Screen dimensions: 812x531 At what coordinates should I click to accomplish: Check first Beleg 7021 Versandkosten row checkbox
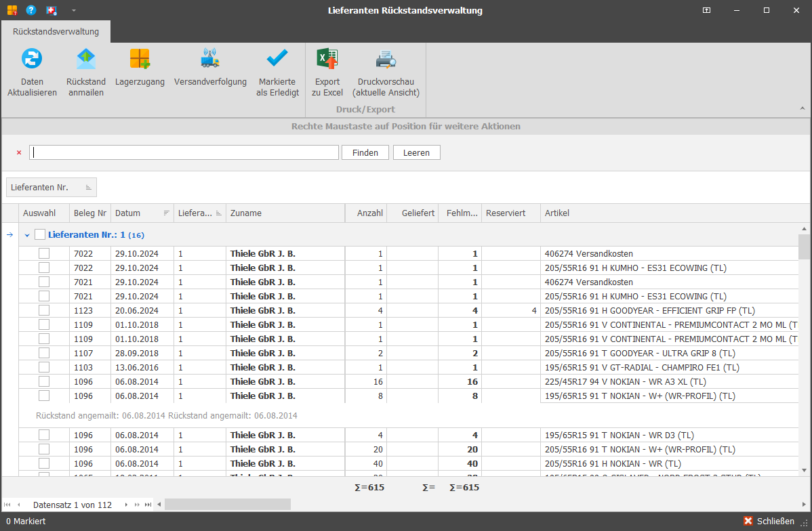pos(44,282)
